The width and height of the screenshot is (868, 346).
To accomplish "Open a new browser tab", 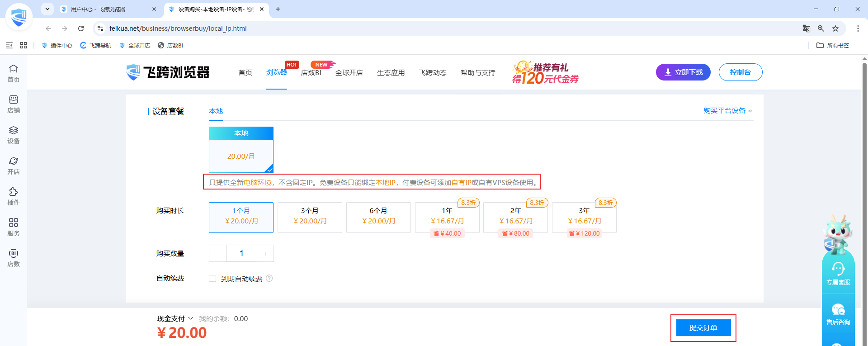I will coord(278,9).
